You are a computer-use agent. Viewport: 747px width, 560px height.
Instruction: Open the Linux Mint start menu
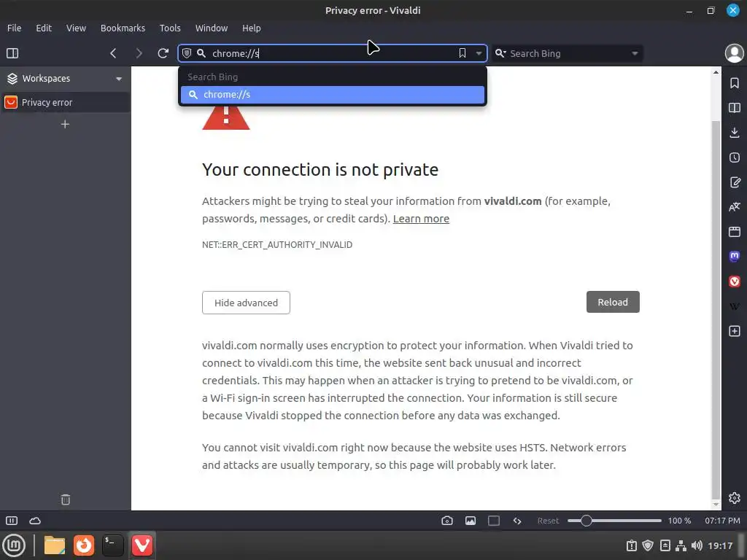tap(14, 545)
